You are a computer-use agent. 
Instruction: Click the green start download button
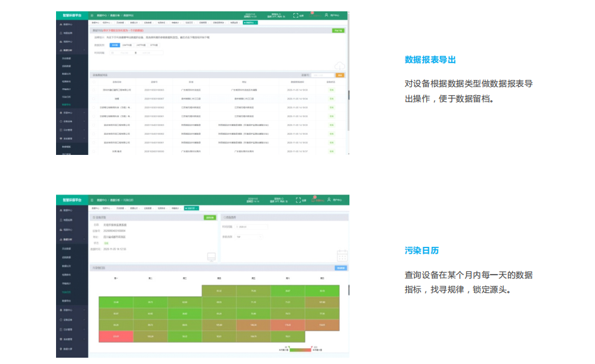338,30
